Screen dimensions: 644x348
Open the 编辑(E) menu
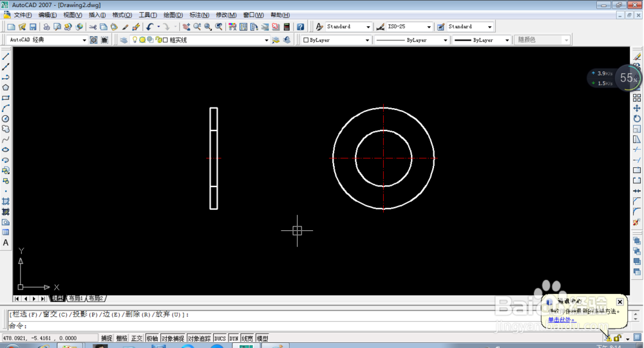(x=48, y=15)
